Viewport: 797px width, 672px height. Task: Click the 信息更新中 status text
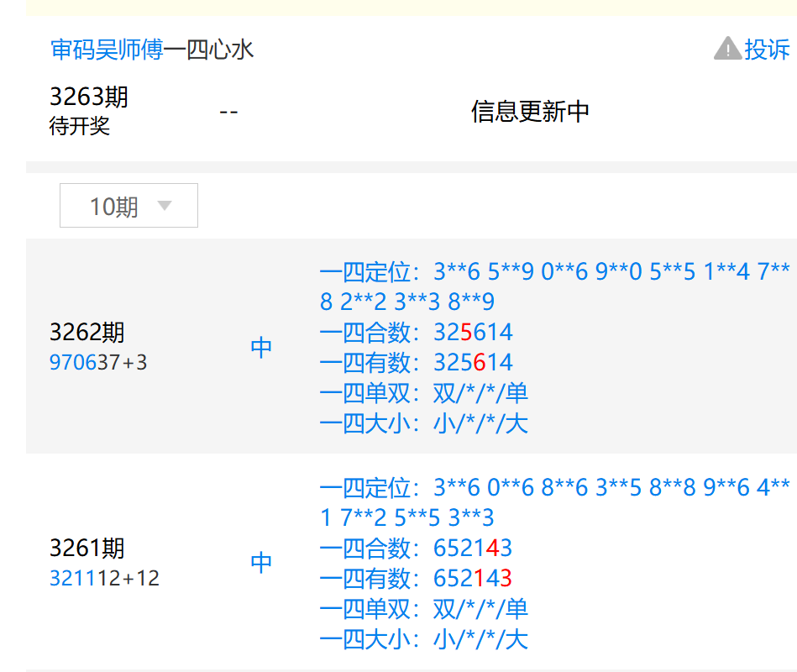527,109
